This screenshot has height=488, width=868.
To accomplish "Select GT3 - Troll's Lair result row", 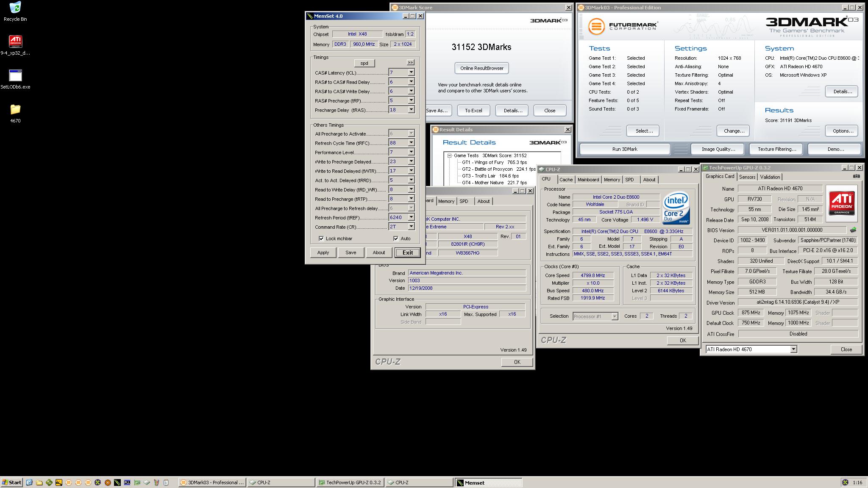I will point(490,176).
